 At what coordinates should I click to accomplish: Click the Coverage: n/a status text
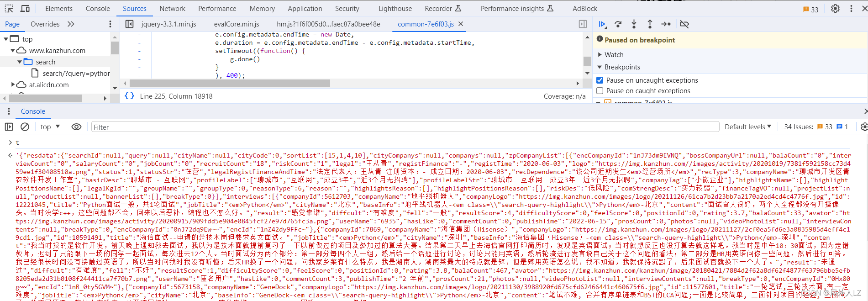[x=564, y=96]
